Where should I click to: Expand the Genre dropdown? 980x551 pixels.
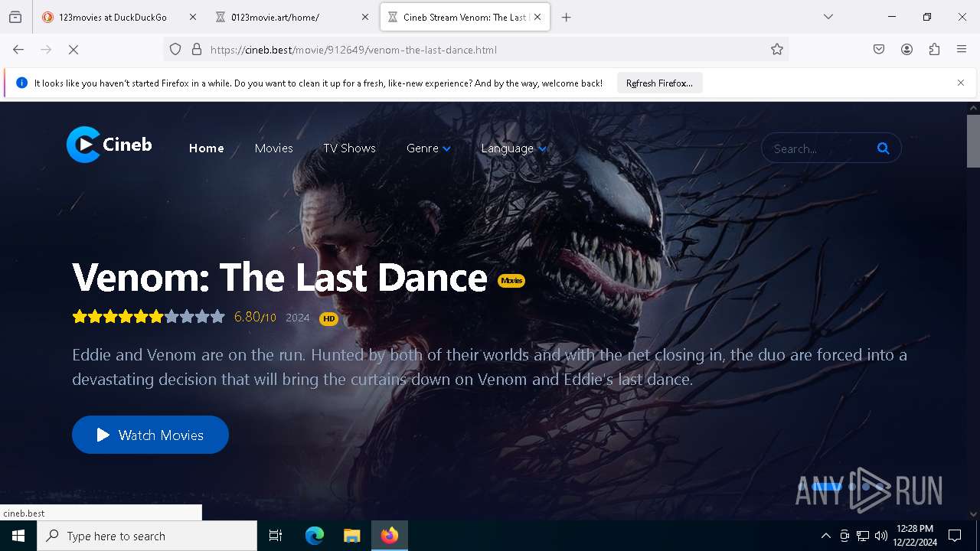coord(429,148)
